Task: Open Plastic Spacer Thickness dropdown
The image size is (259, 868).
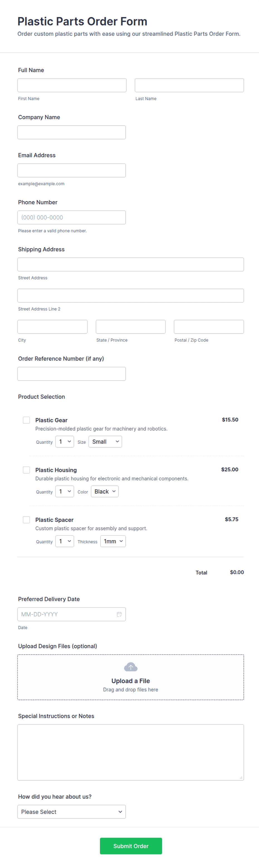Action: [113, 542]
